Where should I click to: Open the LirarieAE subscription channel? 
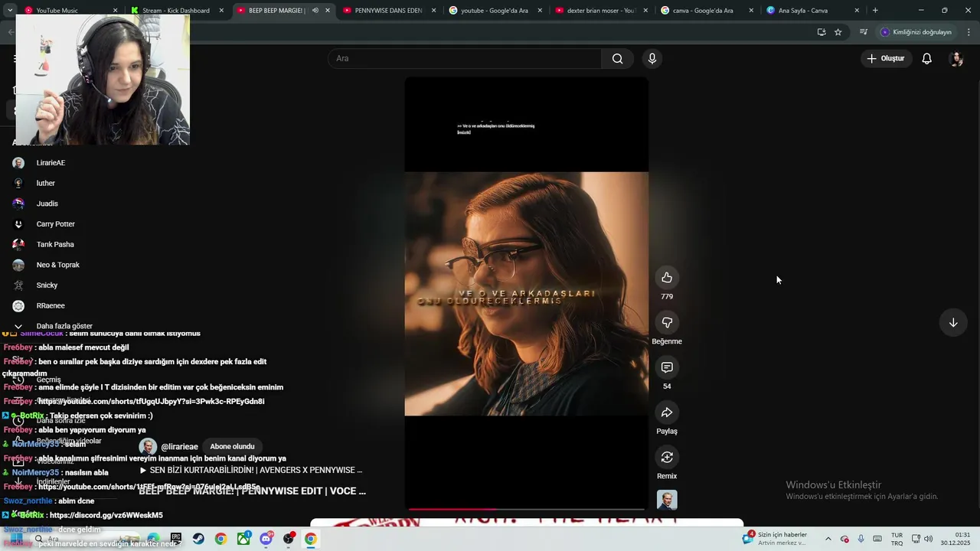click(x=51, y=163)
